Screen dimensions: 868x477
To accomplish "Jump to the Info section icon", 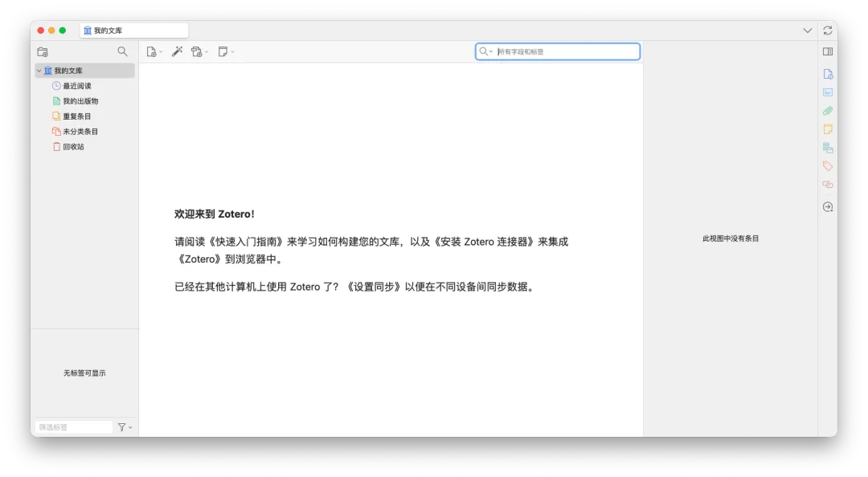I will (828, 74).
